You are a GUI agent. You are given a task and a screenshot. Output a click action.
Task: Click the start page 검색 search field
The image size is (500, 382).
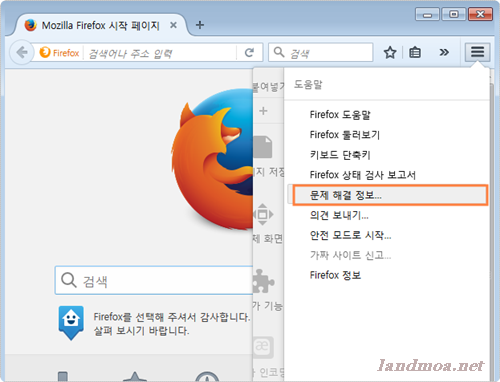[154, 280]
